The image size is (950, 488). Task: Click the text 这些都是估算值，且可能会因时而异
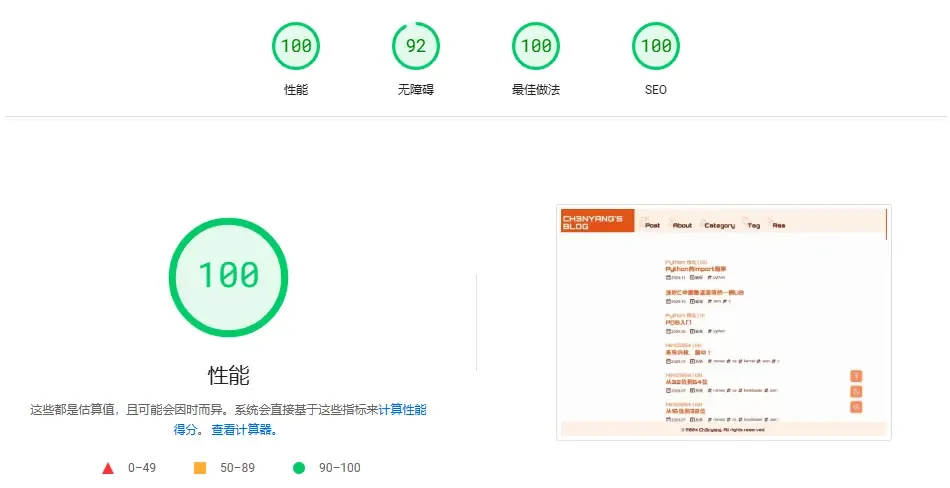tap(125, 410)
